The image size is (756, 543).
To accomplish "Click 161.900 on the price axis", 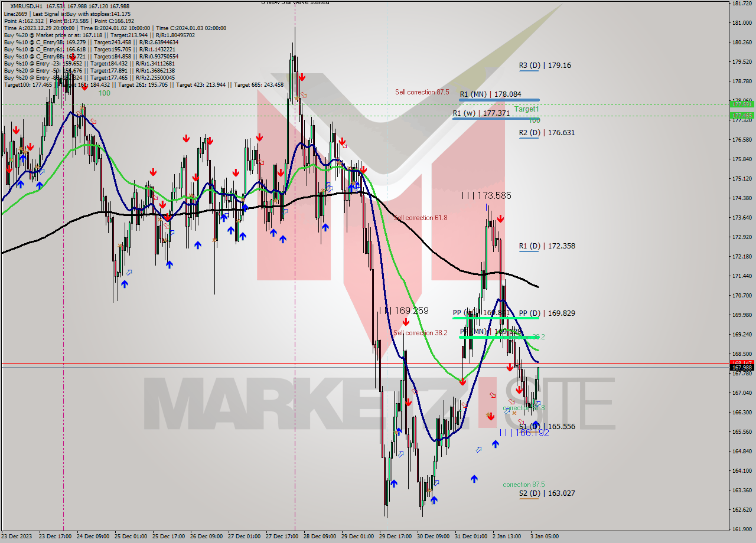I will (x=741, y=529).
